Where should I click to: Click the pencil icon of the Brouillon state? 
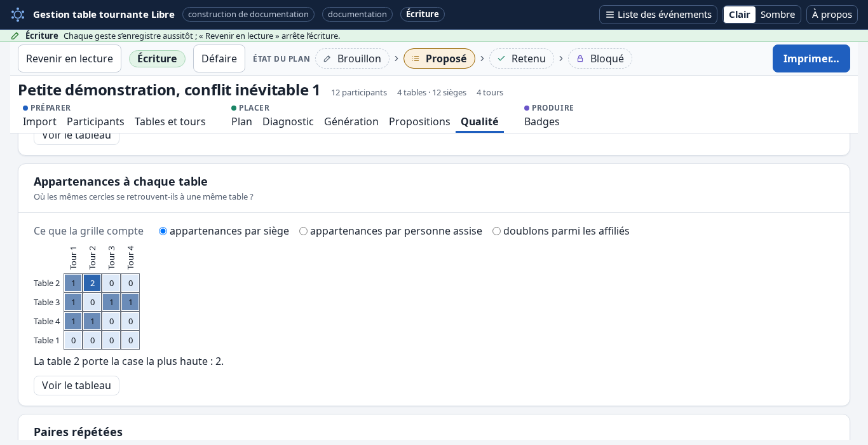click(327, 58)
